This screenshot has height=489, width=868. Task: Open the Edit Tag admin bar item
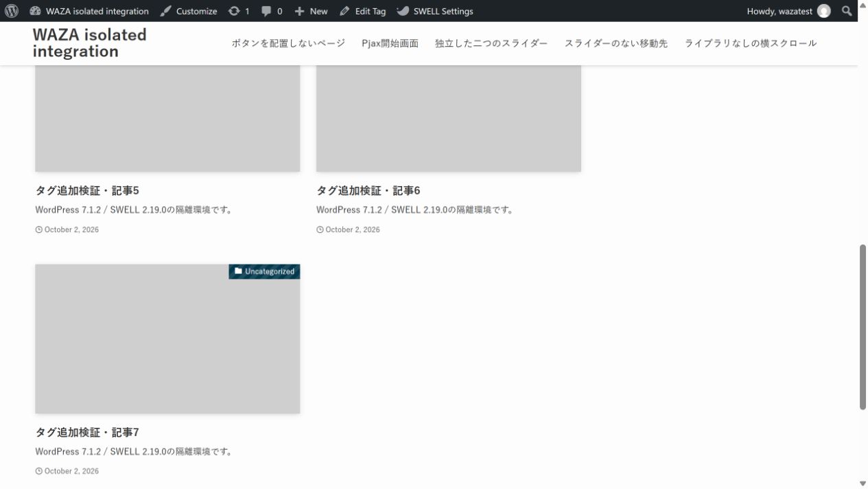(362, 11)
